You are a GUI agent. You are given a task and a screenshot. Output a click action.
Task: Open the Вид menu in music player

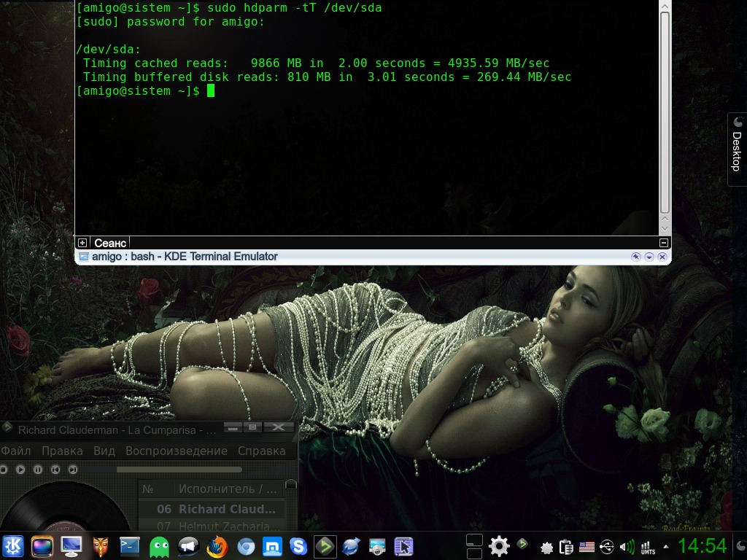pyautogui.click(x=104, y=451)
